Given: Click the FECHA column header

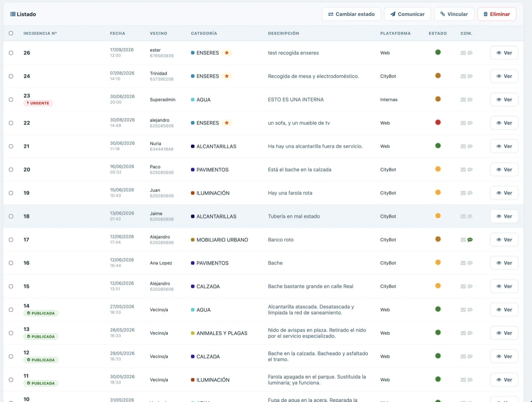Looking at the screenshot, I should pyautogui.click(x=117, y=34).
